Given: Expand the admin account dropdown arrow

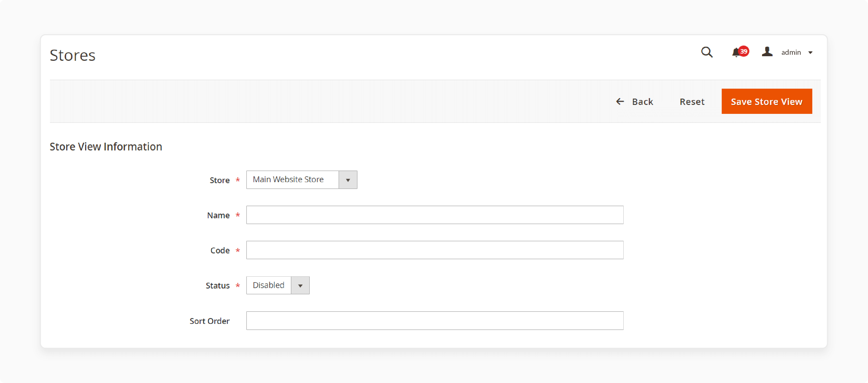Looking at the screenshot, I should click(810, 53).
